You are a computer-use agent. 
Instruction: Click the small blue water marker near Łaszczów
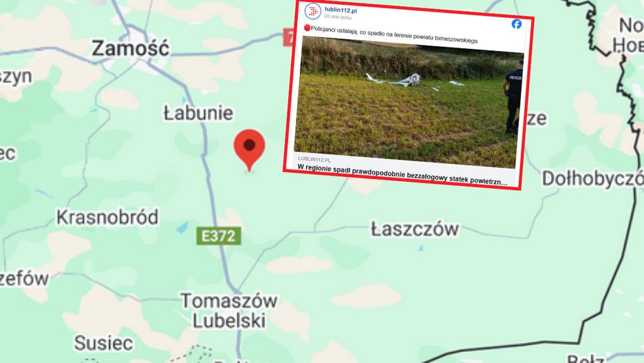point(420,248)
